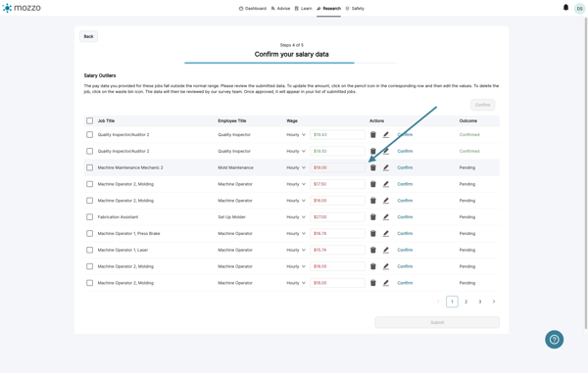Edit the Machine Maintenance Mechanic 2 wage with pencil
The width and height of the screenshot is (588, 373).
(x=386, y=167)
